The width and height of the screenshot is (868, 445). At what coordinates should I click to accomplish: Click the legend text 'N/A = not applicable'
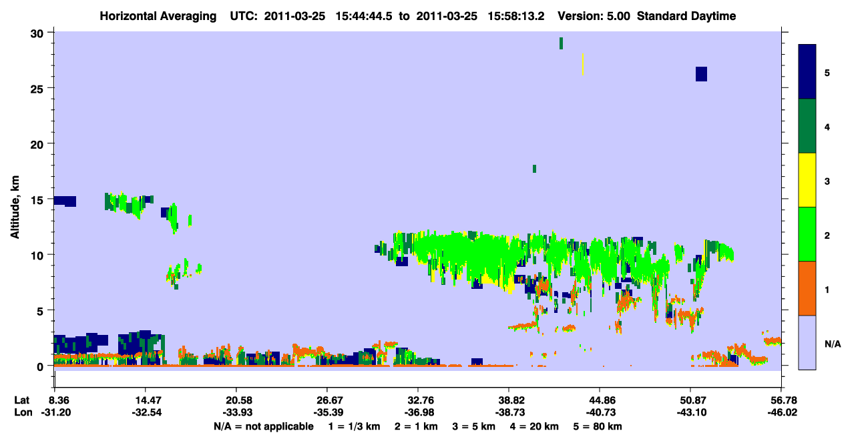[x=264, y=426]
